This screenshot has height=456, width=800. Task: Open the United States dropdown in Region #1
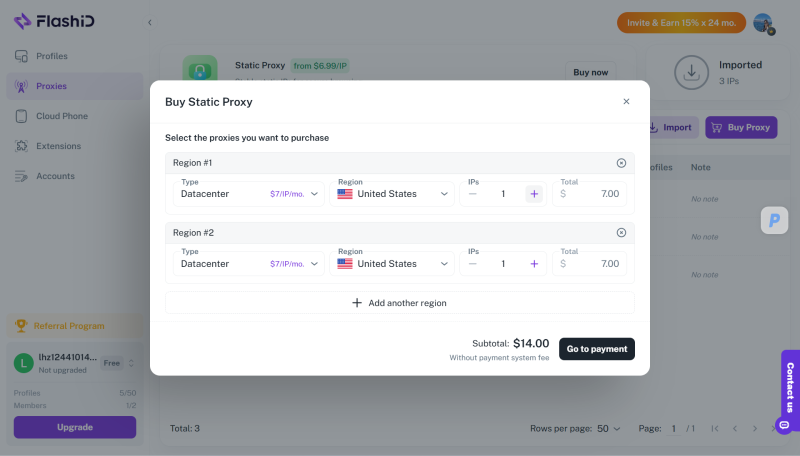tap(392, 194)
